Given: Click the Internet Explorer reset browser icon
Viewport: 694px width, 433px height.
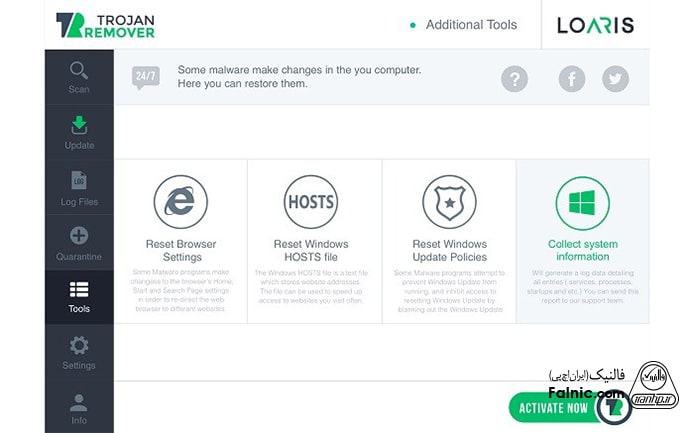Looking at the screenshot, I should point(180,203).
